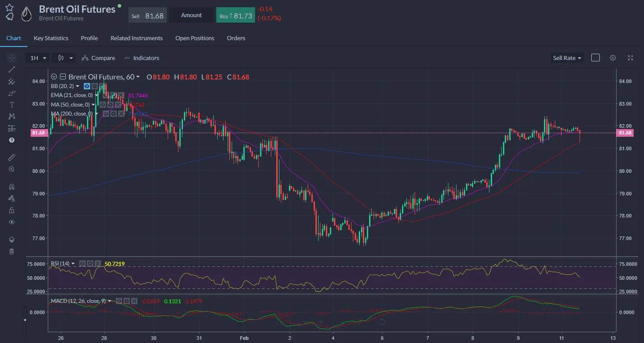Select the pattern drawing tool

(x=12, y=116)
